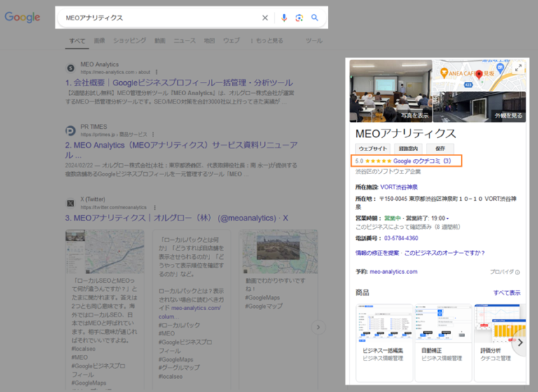Click 渋谷区のソフトウェア企業 category text

click(x=387, y=171)
